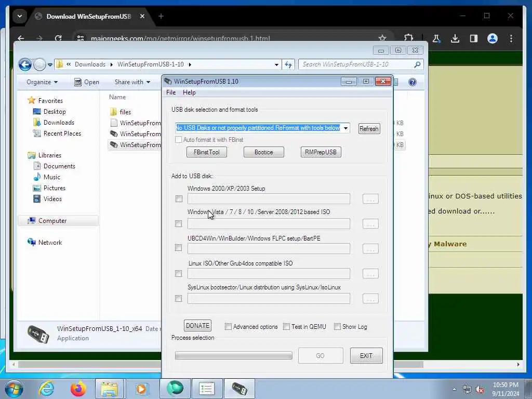532x399 pixels.
Task: Open File menu in WinSetupFromUSB
Action: 171,92
